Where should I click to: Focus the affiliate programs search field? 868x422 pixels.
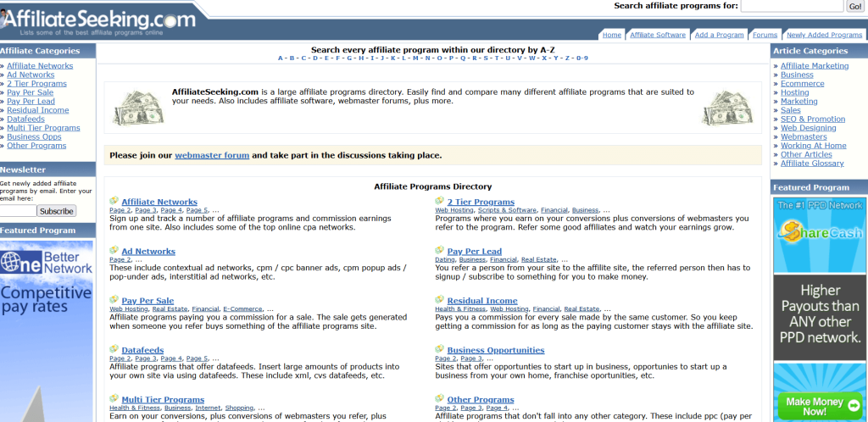tap(792, 6)
